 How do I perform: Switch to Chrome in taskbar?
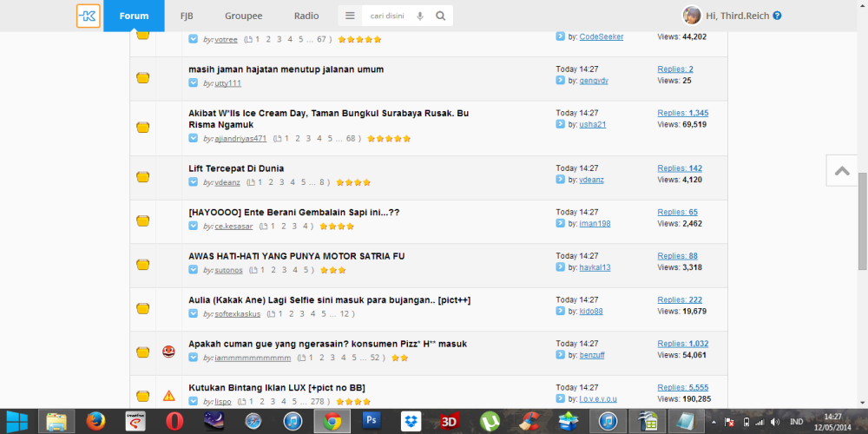[332, 422]
